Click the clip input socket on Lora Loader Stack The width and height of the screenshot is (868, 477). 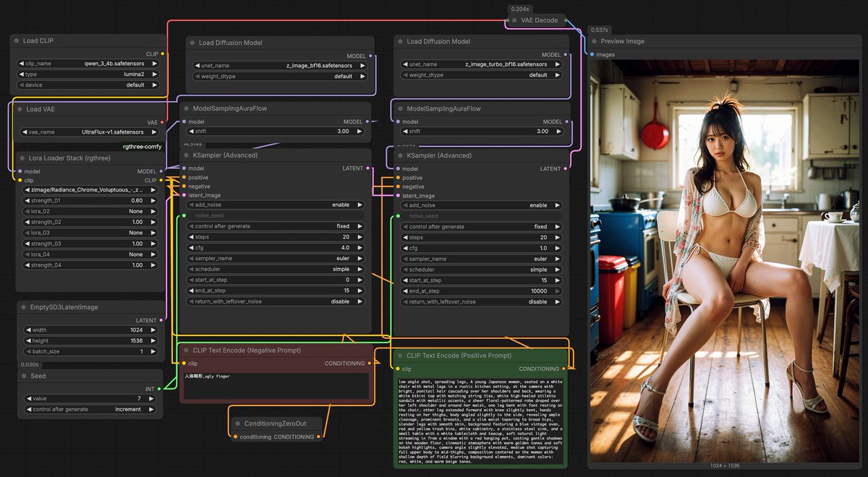(20, 181)
